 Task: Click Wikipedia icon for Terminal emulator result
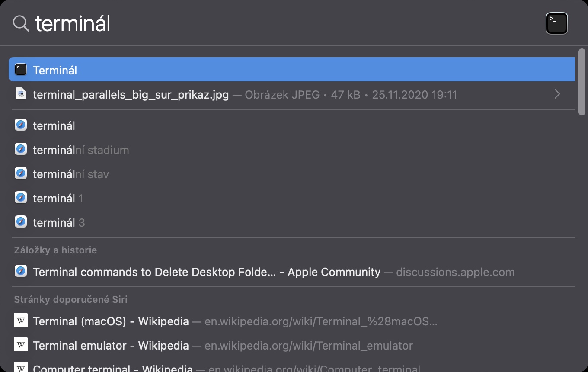click(x=21, y=345)
